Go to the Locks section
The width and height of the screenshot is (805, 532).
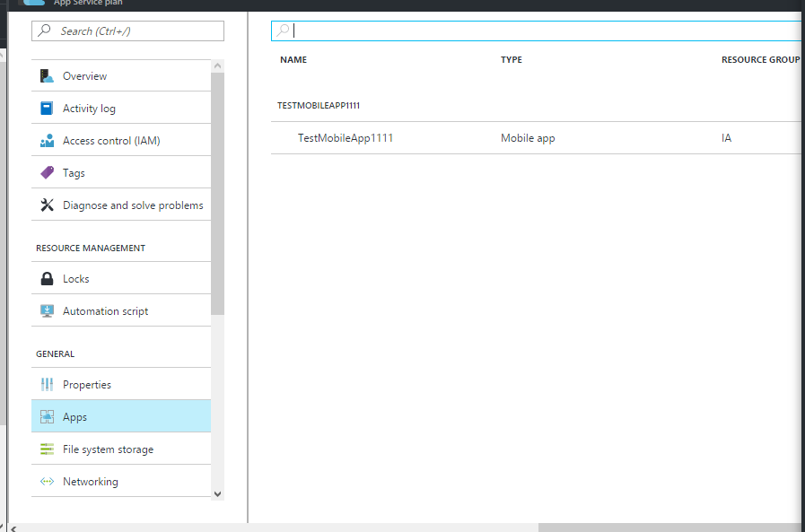(121, 279)
